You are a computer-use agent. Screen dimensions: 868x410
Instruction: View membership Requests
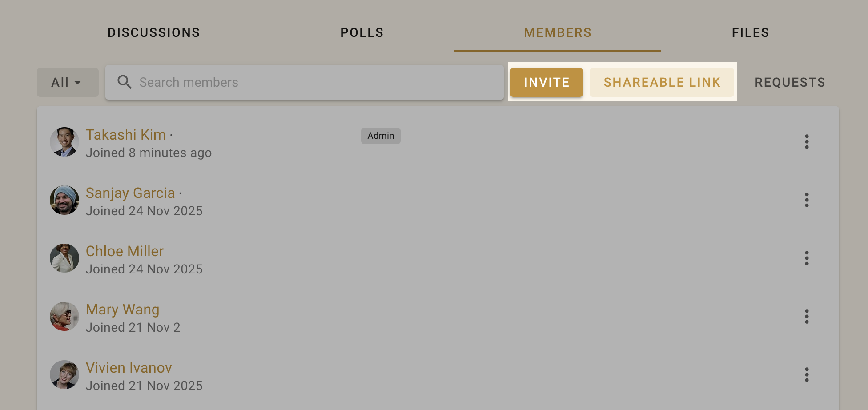pos(790,82)
